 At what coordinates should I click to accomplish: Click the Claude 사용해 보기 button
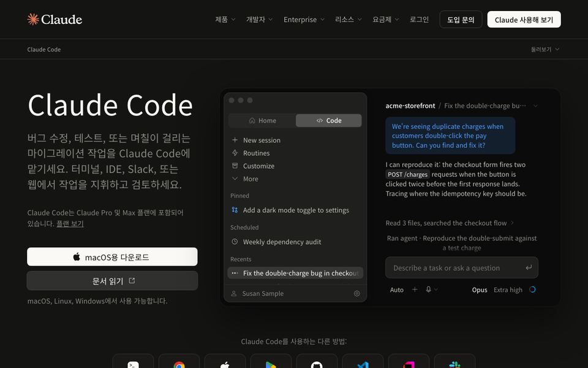(524, 20)
